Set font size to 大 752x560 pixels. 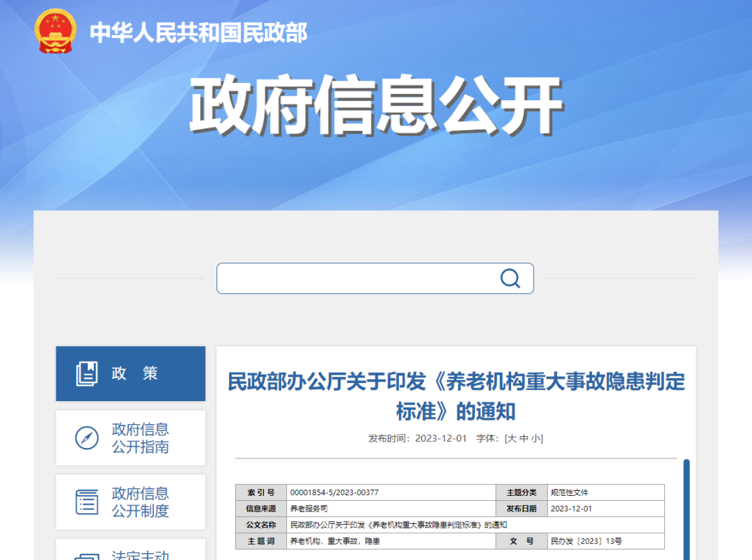click(511, 438)
